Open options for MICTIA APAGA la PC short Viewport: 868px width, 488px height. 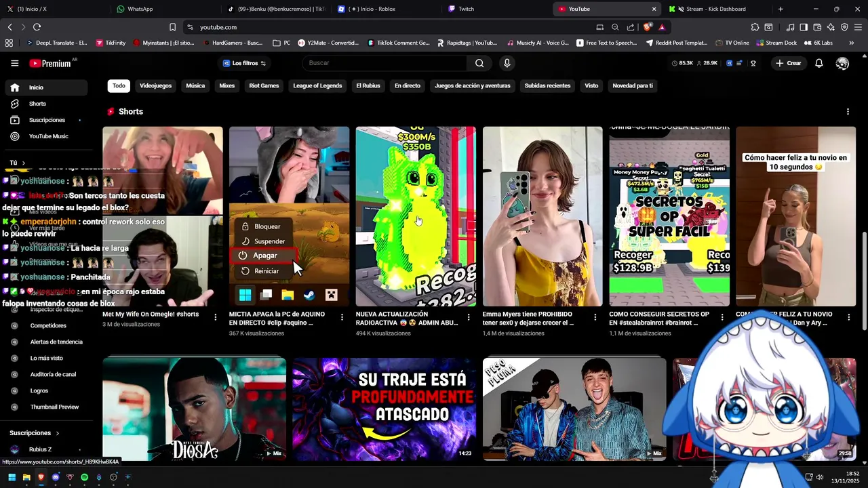[342, 317]
